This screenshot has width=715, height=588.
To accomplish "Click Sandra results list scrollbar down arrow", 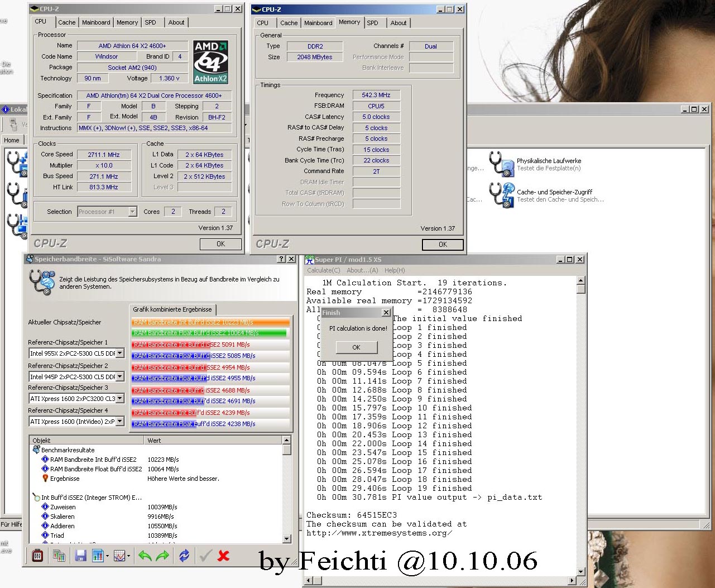I will click(x=287, y=539).
